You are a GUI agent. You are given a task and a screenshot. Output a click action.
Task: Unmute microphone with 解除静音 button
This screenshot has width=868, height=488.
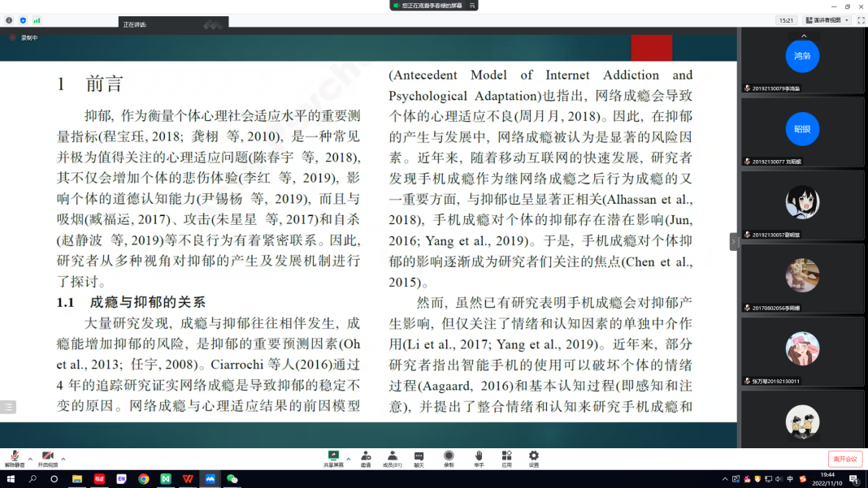(15, 458)
